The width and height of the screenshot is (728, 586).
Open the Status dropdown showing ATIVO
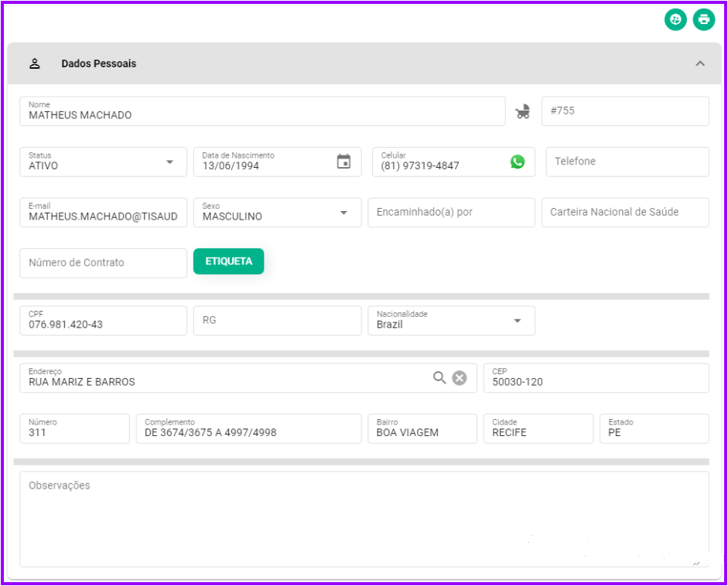[103, 162]
